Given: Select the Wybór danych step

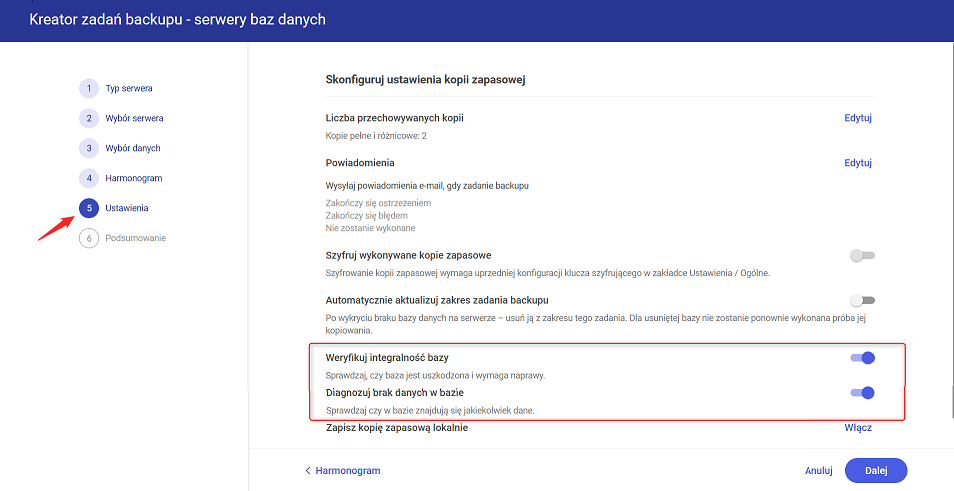Looking at the screenshot, I should (x=133, y=148).
